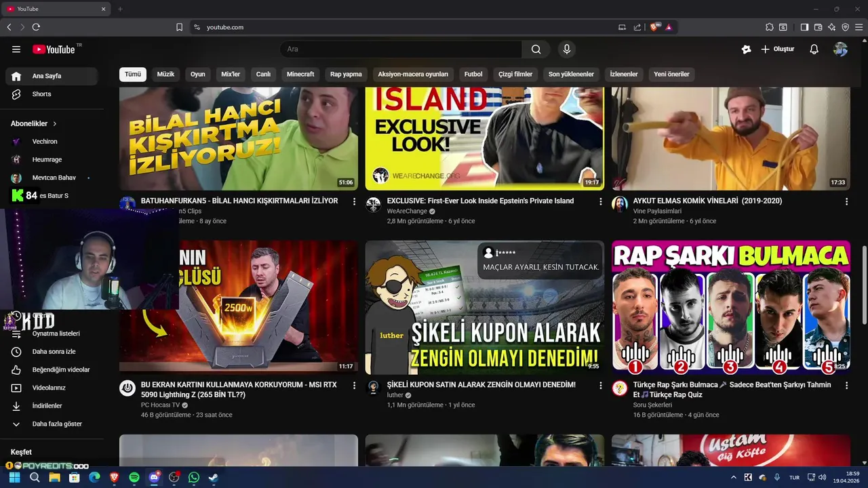Select the Yeni öneriler chip

pos(671,75)
